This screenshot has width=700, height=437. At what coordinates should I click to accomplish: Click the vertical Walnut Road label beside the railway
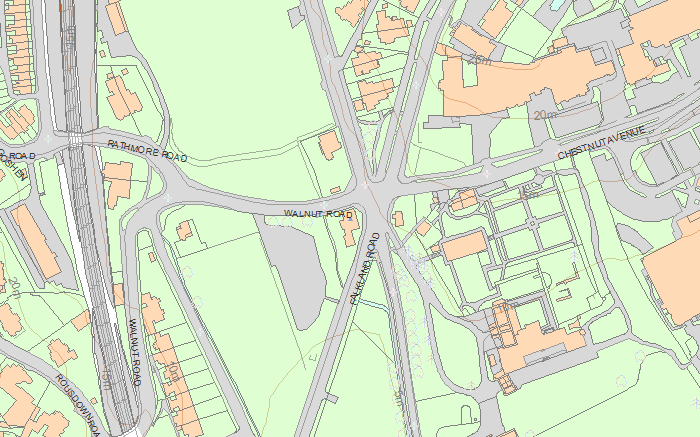(135, 352)
